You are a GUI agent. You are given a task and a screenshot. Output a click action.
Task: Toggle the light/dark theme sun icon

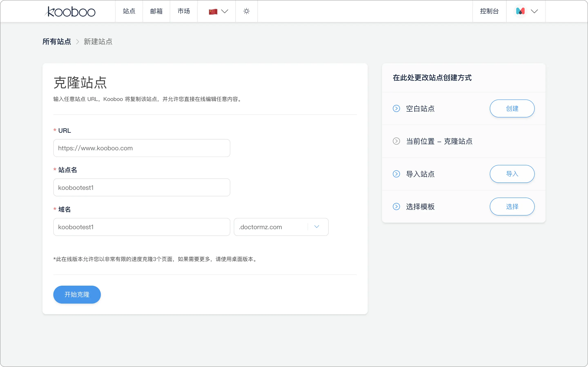pos(246,11)
